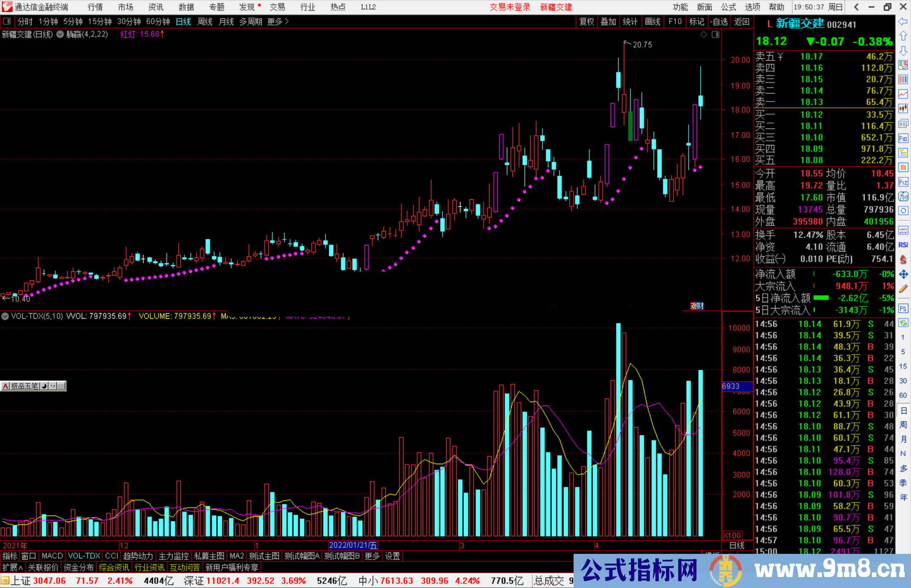Toggle the main chart indicator round button
The height and width of the screenshot is (588, 911).
coord(60,34)
